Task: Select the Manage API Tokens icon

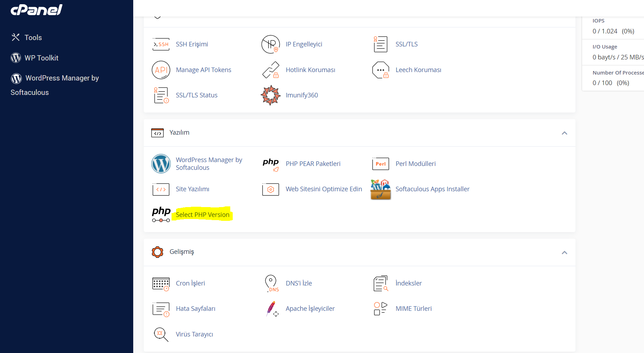Action: [161, 70]
